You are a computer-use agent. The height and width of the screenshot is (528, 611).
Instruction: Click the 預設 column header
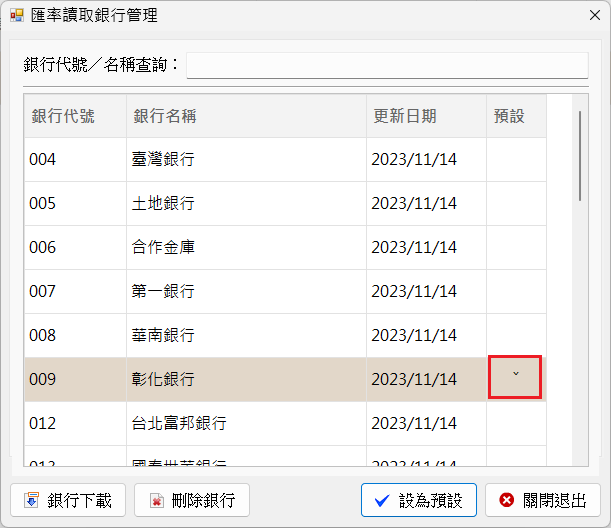point(516,116)
